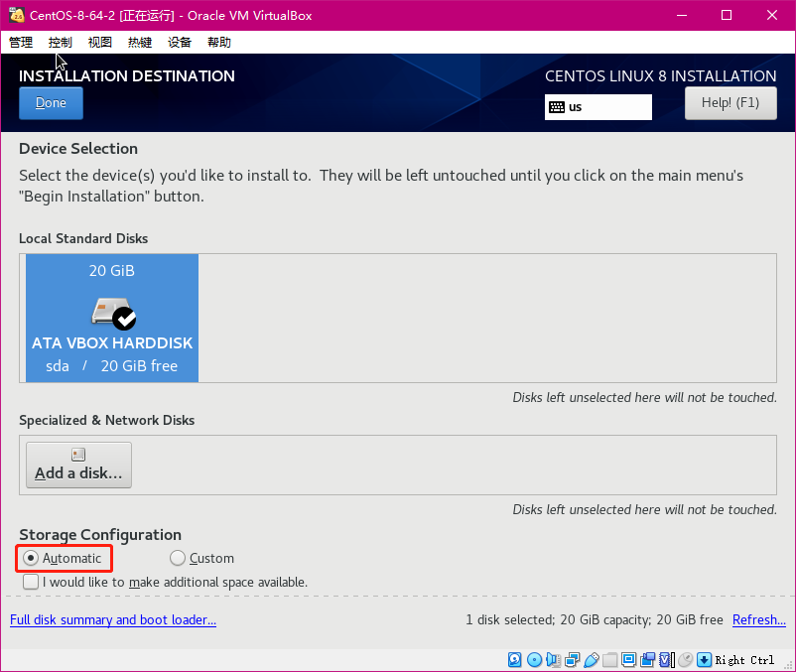796x672 pixels.
Task: Click 'CENTOS LINUX 8 INSTALLATION' text
Action: pos(660,76)
